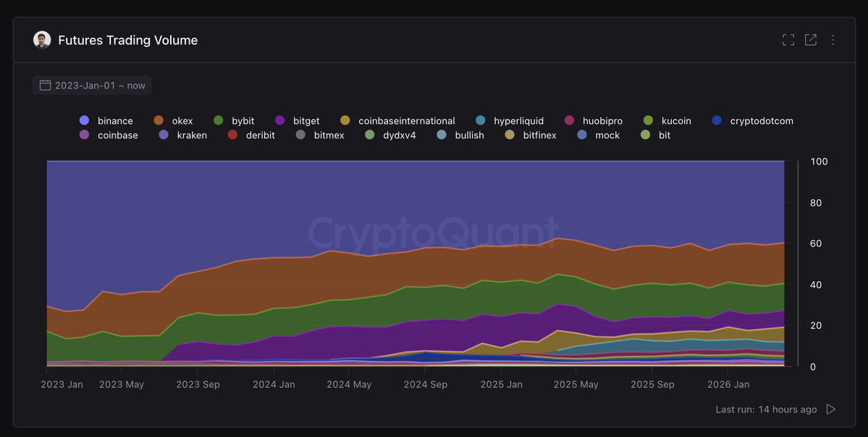Expand the chart to fullscreen

[x=788, y=40]
